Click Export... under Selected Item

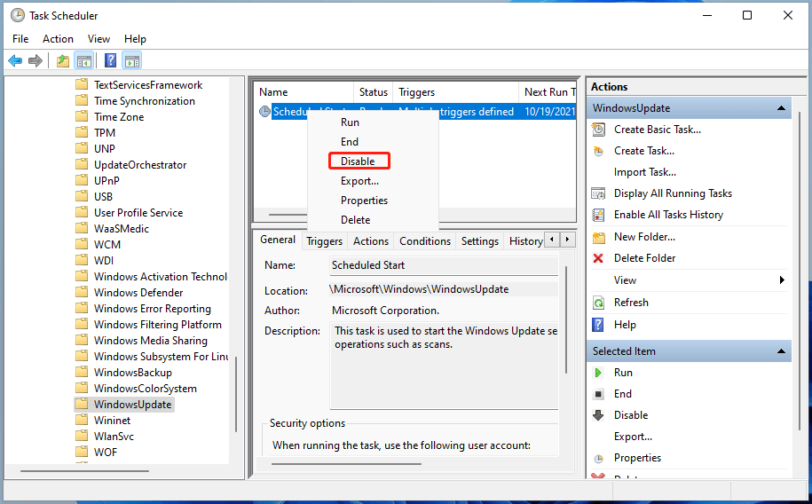pyautogui.click(x=633, y=437)
